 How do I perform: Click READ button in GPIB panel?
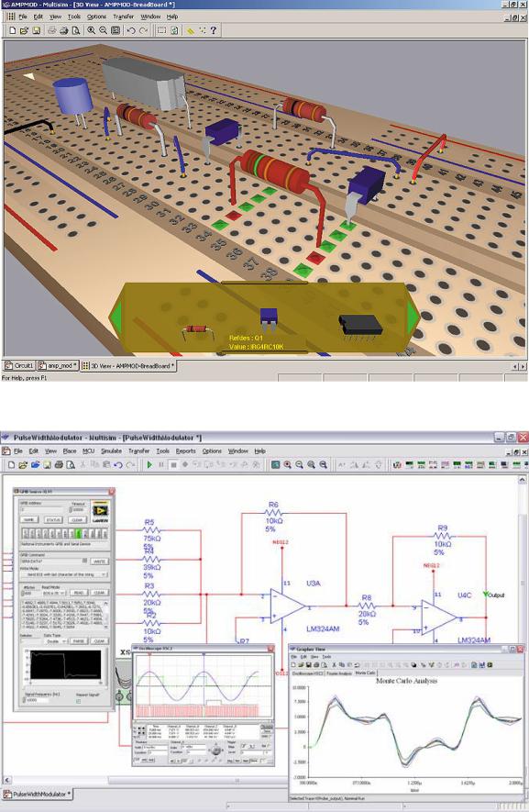point(78,593)
